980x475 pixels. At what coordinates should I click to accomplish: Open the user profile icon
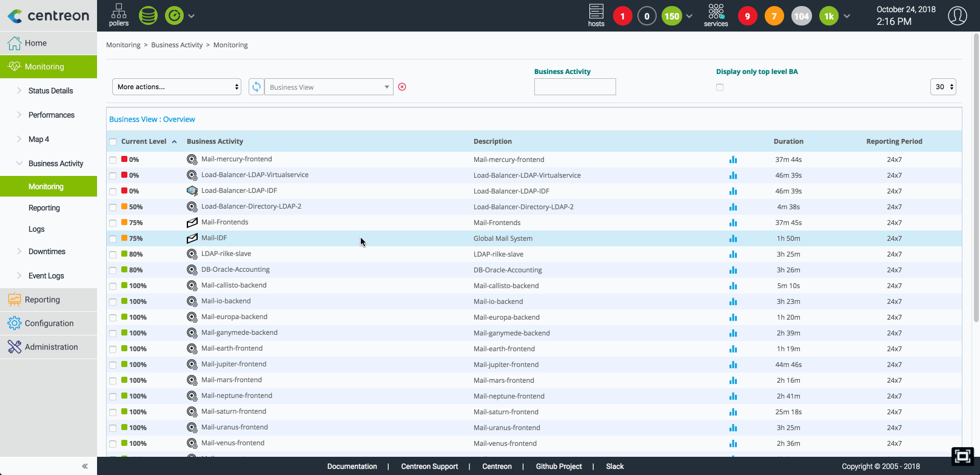pos(957,16)
